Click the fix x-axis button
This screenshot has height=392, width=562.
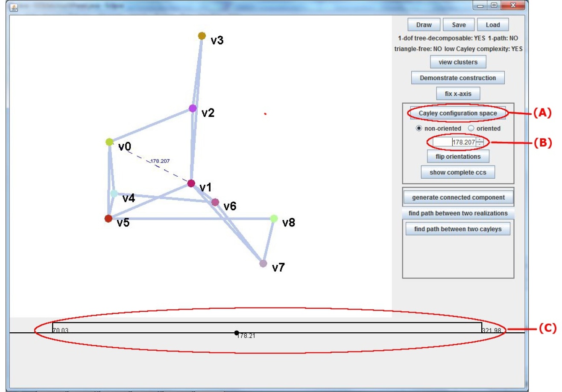[x=458, y=93]
